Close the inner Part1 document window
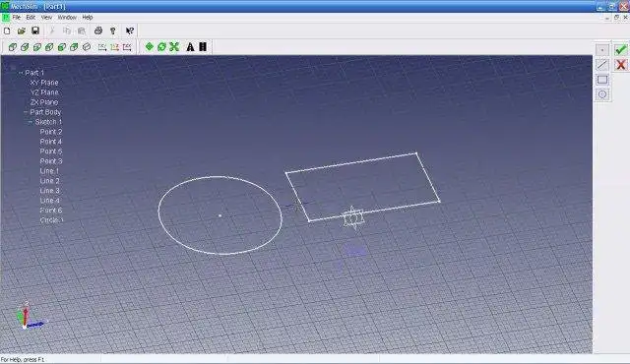 [x=625, y=18]
